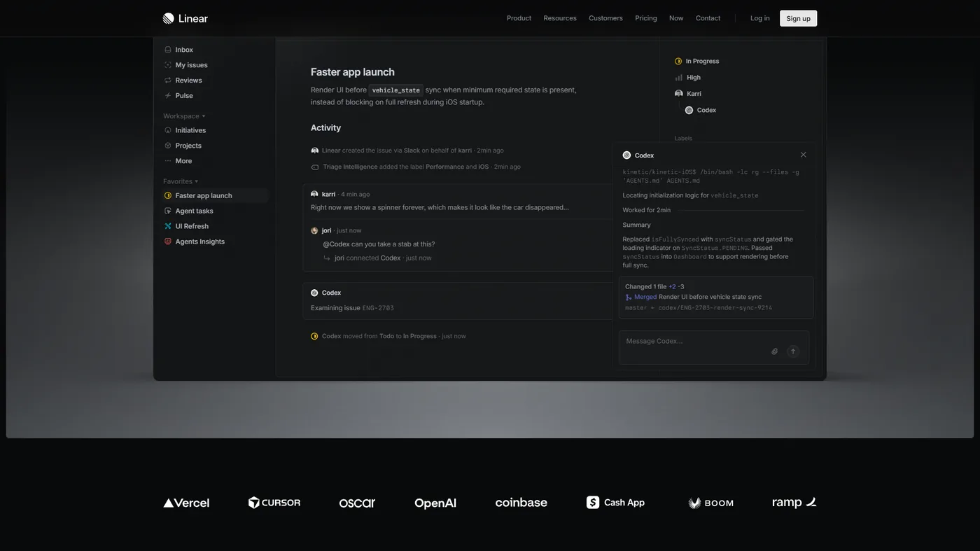
Task: Select Inbox label in sidebar
Action: click(184, 50)
